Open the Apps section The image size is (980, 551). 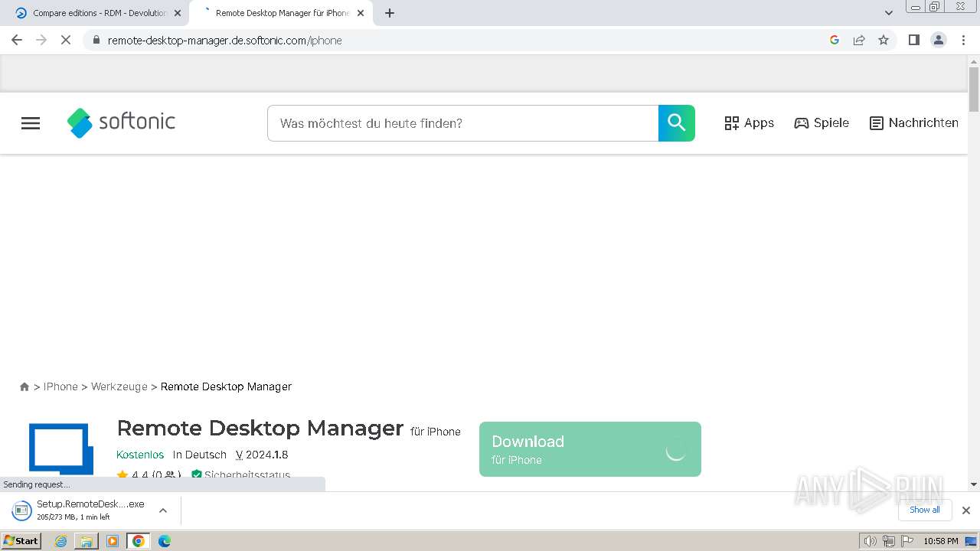(750, 123)
